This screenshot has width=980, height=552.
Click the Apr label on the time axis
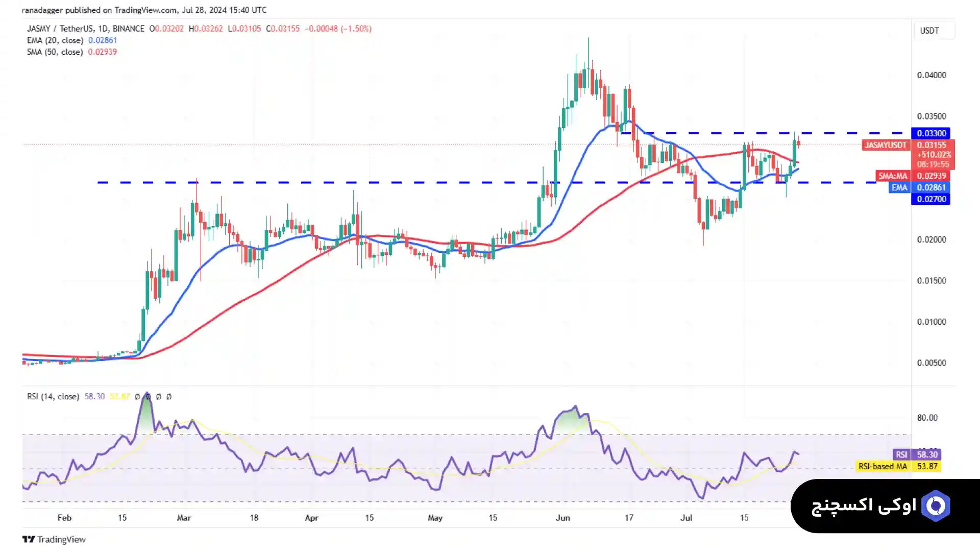point(311,518)
